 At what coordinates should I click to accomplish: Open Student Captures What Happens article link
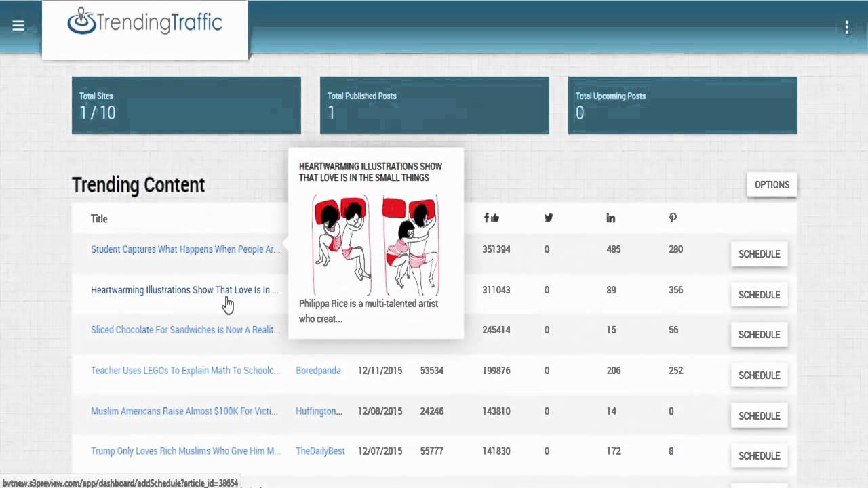(185, 249)
